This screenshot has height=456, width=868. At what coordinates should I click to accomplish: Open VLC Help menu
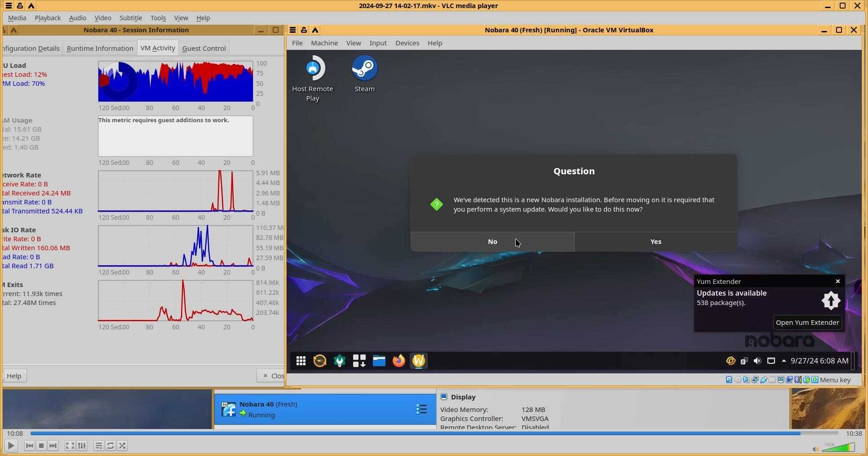(x=203, y=18)
